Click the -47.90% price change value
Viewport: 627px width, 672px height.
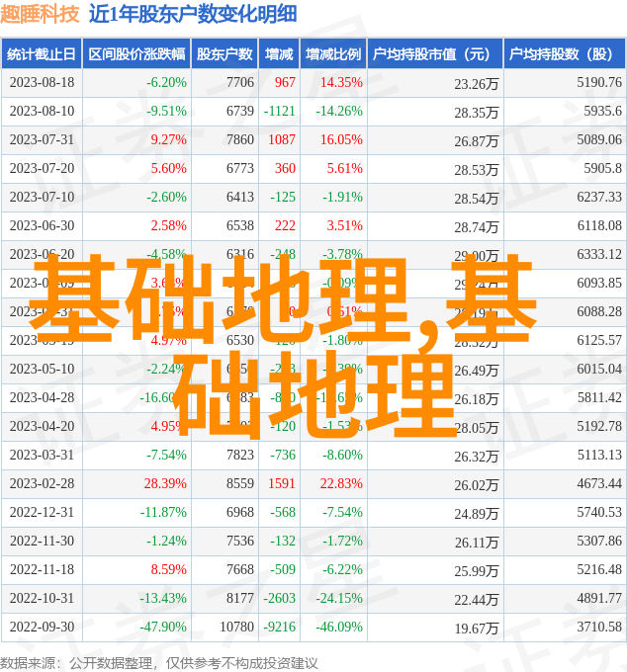click(163, 628)
